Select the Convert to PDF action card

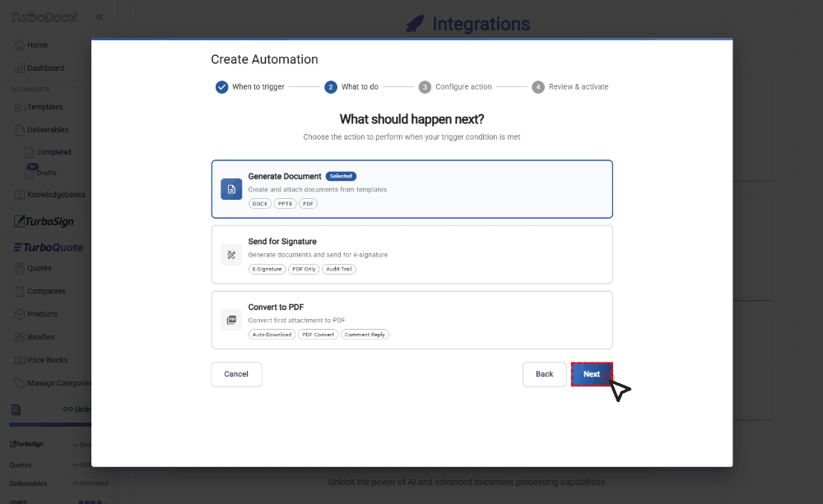[x=411, y=320]
